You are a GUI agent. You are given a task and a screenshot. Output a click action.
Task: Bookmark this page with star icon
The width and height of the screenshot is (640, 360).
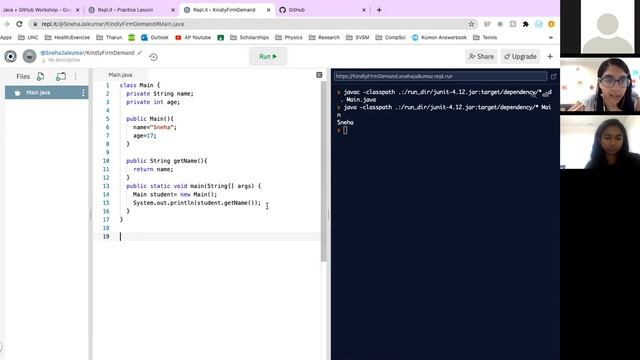[471, 24]
